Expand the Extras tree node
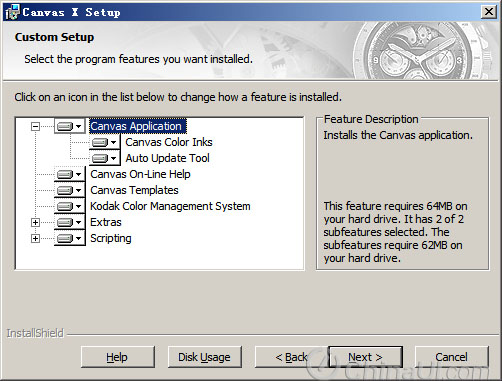This screenshot has width=502, height=381. point(35,222)
